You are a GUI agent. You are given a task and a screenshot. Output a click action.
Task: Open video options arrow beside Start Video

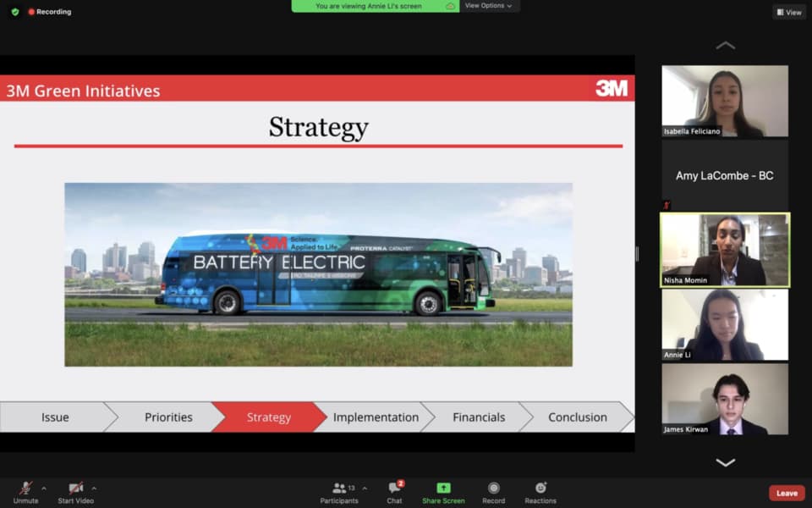click(x=94, y=489)
